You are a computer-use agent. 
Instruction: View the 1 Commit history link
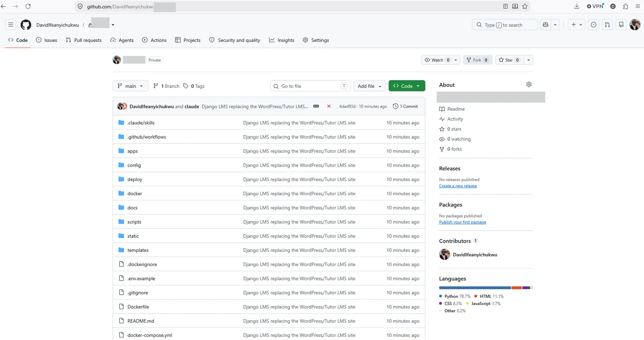click(405, 106)
